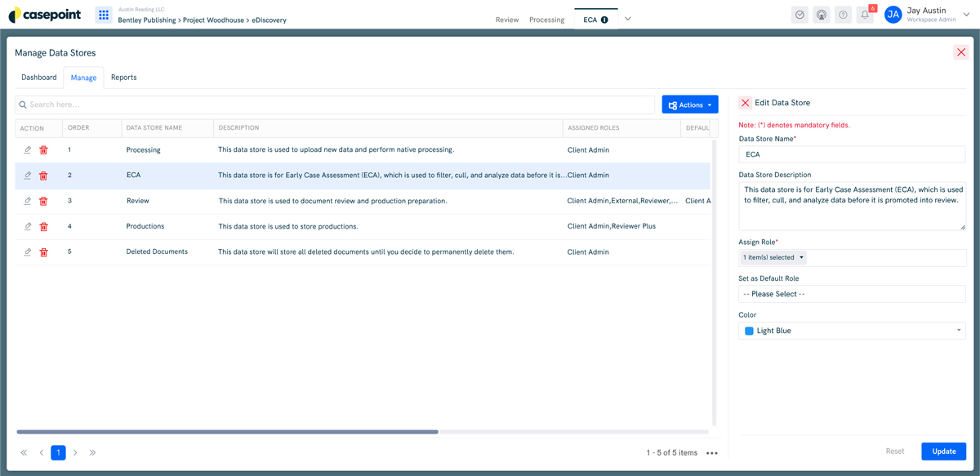Click the task status clock icon

click(x=799, y=14)
